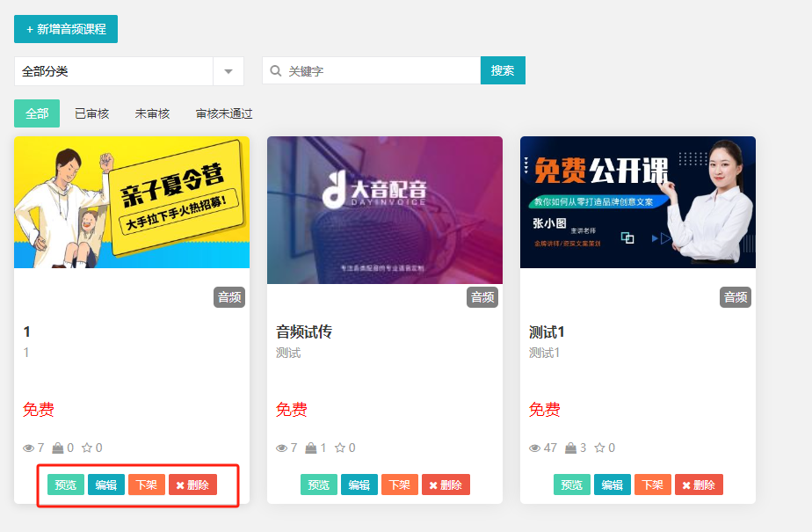Click the 免费 price on 音频试传 card
This screenshot has height=532, width=812.
(x=292, y=409)
